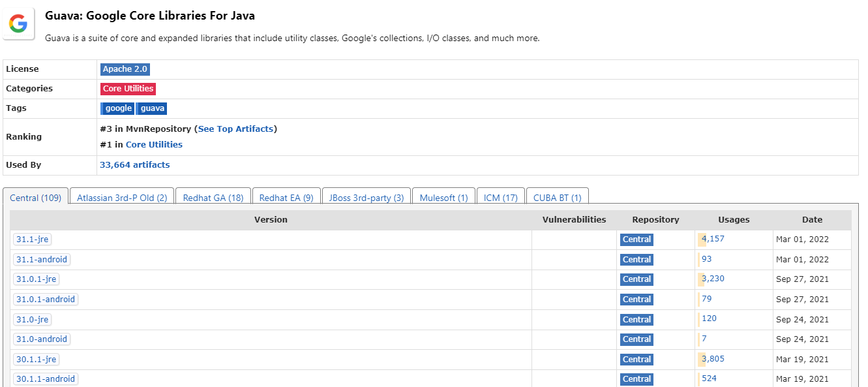Switch to the Redhat EA (9) tab
868x387 pixels.
pos(286,198)
